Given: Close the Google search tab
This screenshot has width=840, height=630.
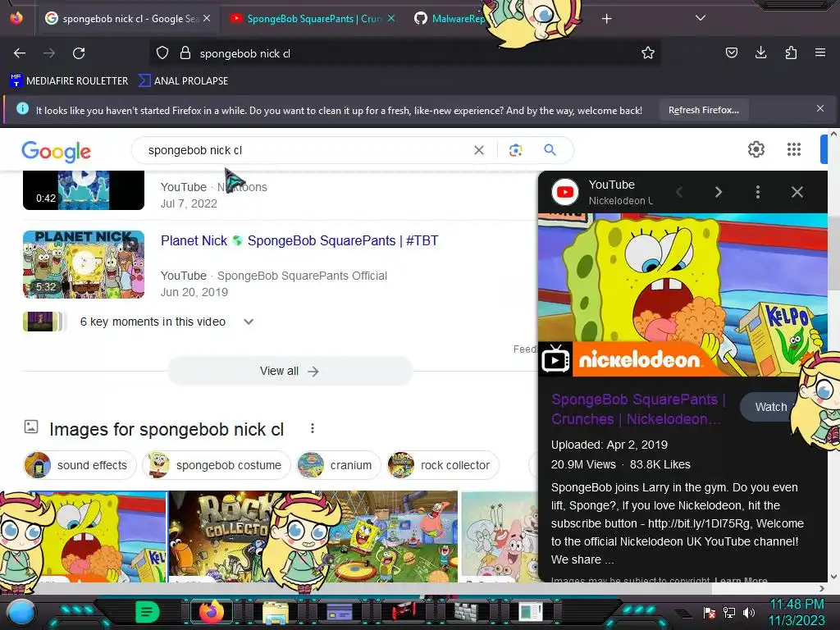Looking at the screenshot, I should coord(207,18).
